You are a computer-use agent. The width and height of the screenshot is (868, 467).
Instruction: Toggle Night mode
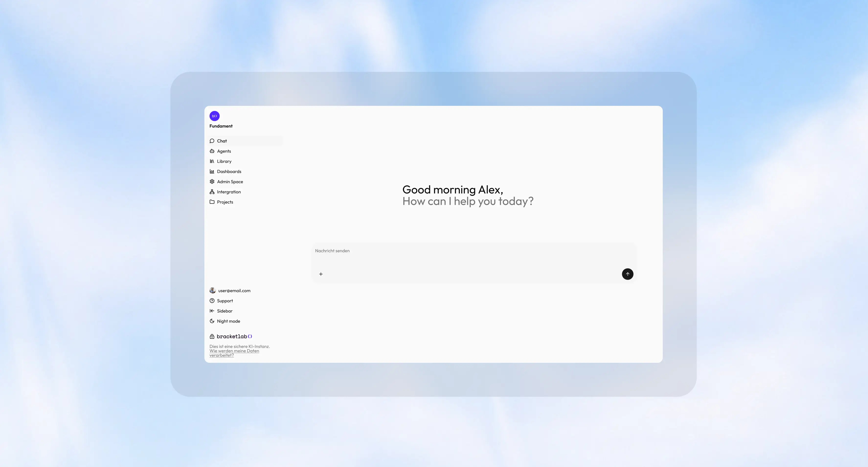point(228,321)
